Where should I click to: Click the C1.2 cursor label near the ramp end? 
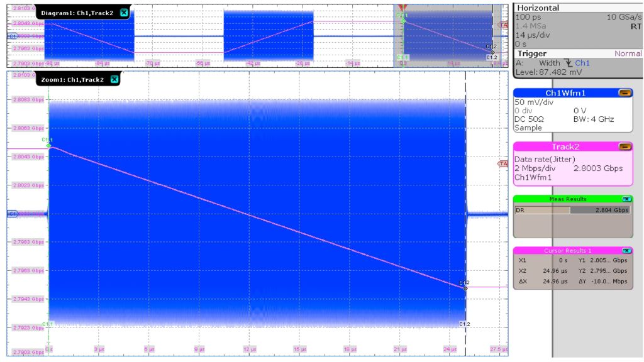(464, 283)
